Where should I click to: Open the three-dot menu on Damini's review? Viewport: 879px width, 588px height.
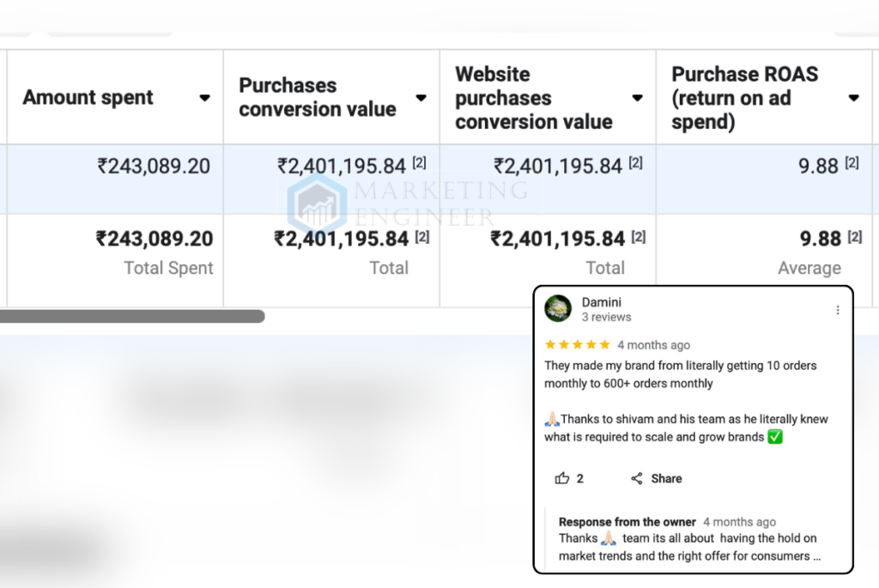click(x=838, y=310)
